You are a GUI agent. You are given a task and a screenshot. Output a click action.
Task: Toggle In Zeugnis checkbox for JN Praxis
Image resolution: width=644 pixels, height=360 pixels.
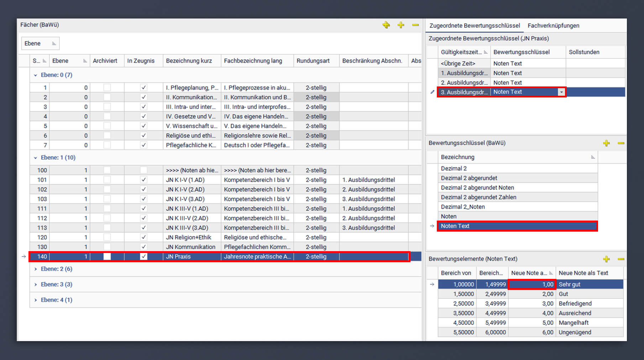[x=143, y=256]
